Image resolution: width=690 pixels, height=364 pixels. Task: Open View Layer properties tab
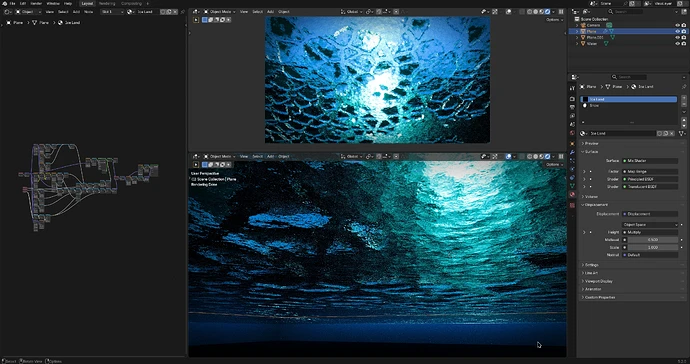(x=572, y=116)
